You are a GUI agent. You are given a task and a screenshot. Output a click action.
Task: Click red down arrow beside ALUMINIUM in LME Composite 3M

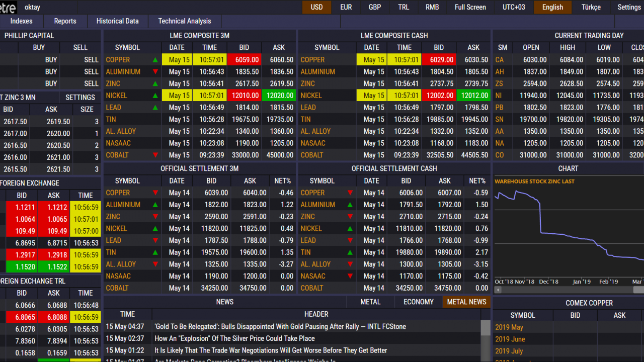(x=155, y=72)
